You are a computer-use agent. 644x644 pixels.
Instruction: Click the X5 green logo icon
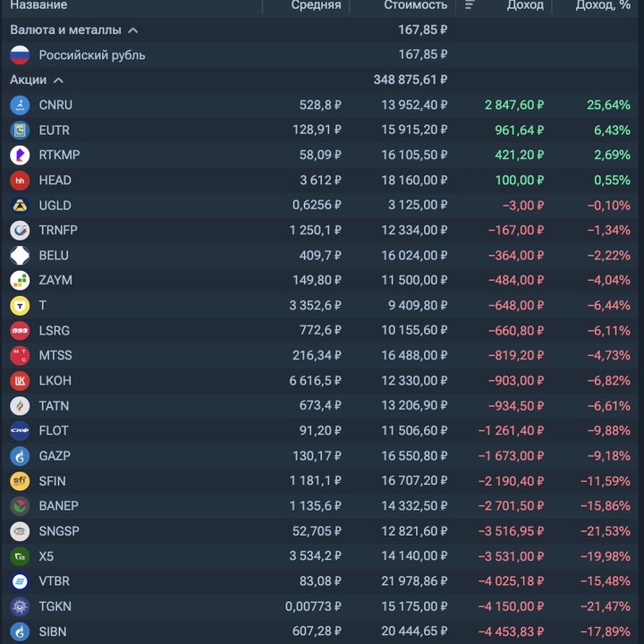20,556
